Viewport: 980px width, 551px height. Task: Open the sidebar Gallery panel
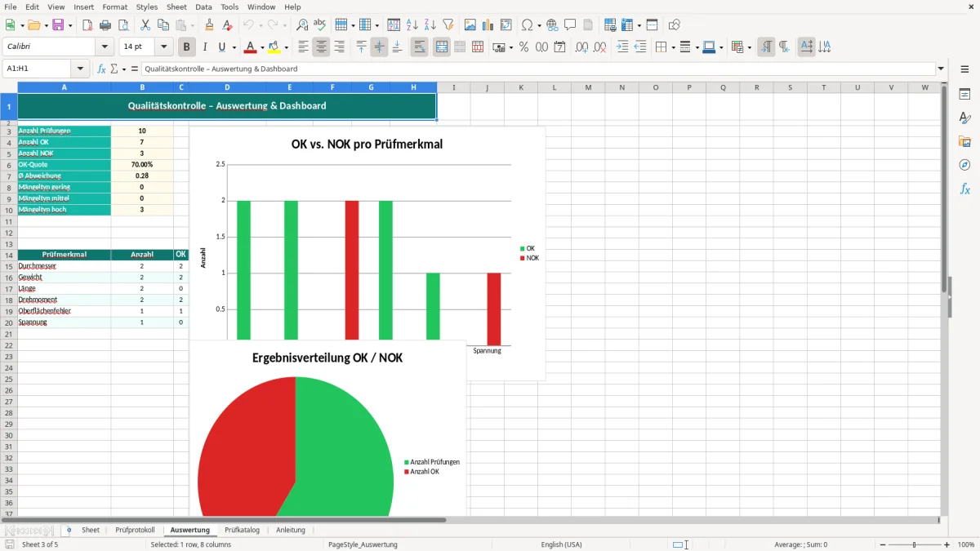pyautogui.click(x=964, y=142)
